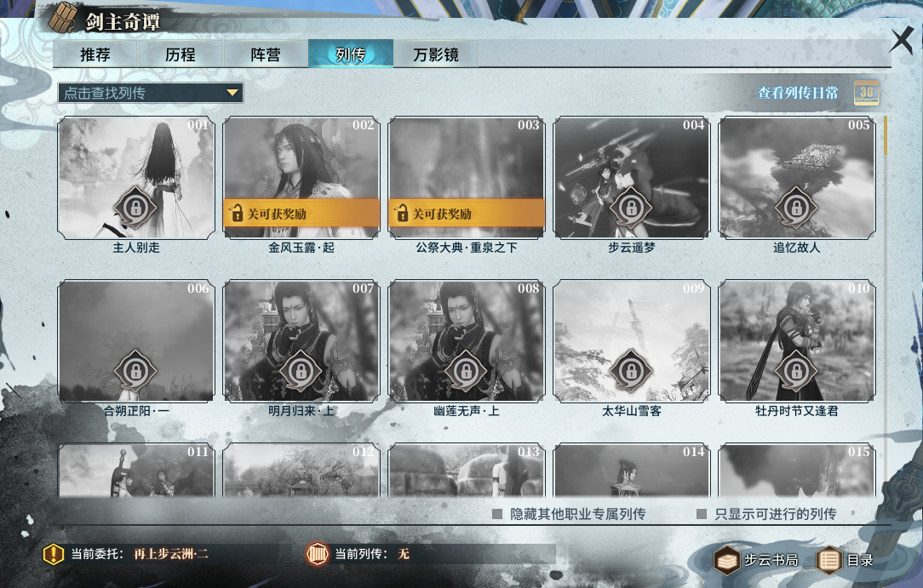
Task: Open the 目录 list icon
Action: click(829, 561)
